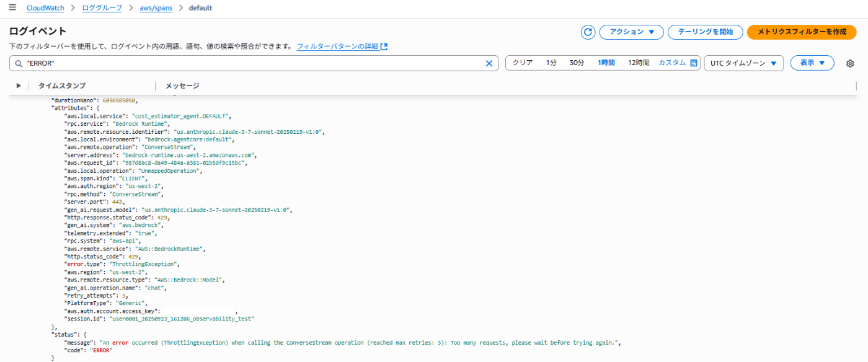Select the 1分 time range
The height and width of the screenshot is (362, 868).
click(551, 63)
